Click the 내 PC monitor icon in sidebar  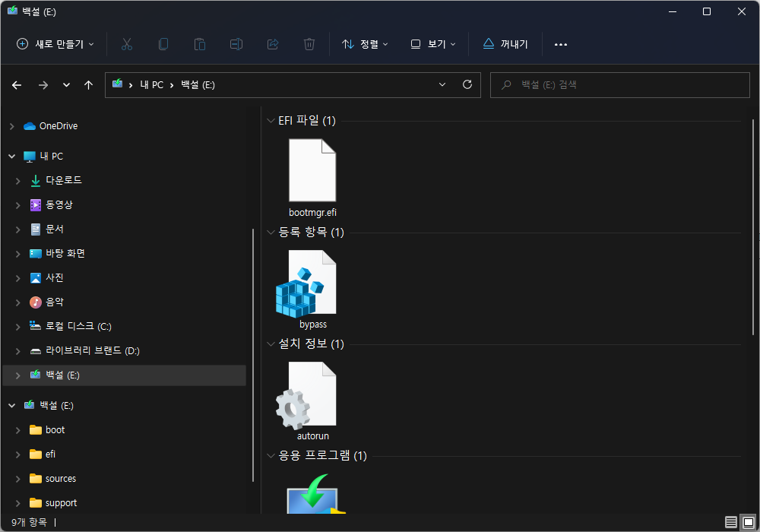click(30, 157)
